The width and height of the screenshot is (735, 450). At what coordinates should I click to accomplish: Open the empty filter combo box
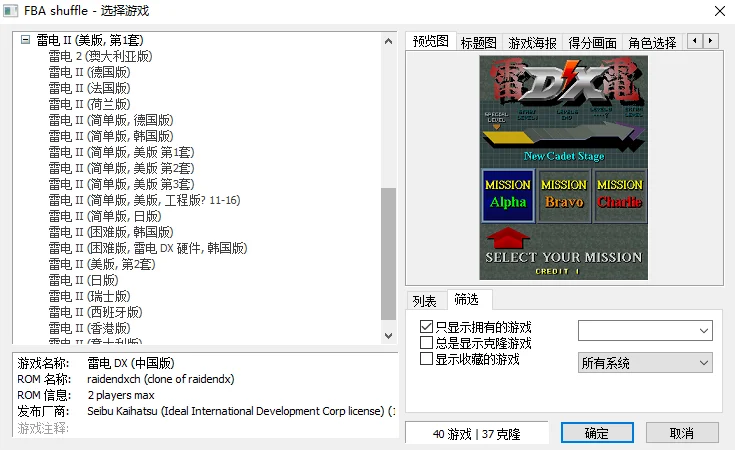(x=645, y=330)
